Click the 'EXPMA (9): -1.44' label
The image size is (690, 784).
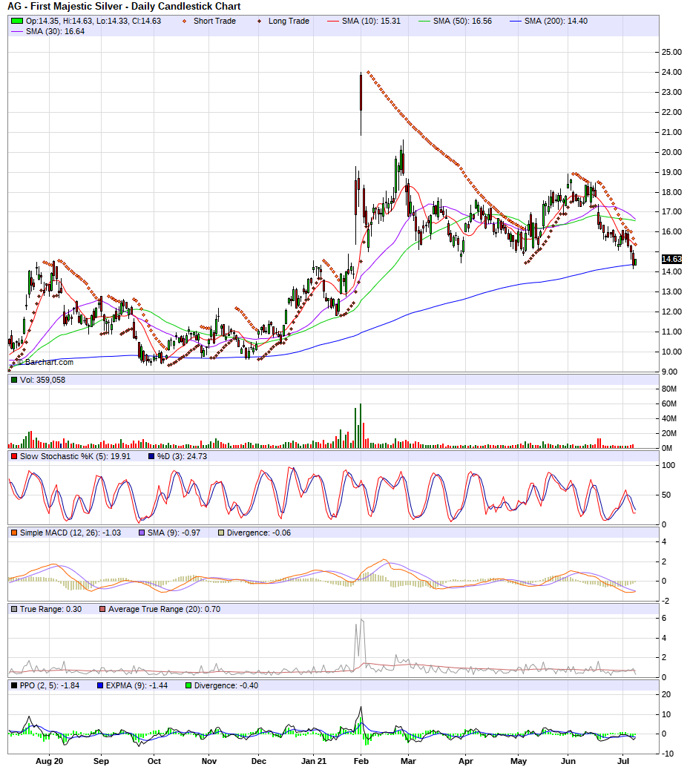pos(137,685)
